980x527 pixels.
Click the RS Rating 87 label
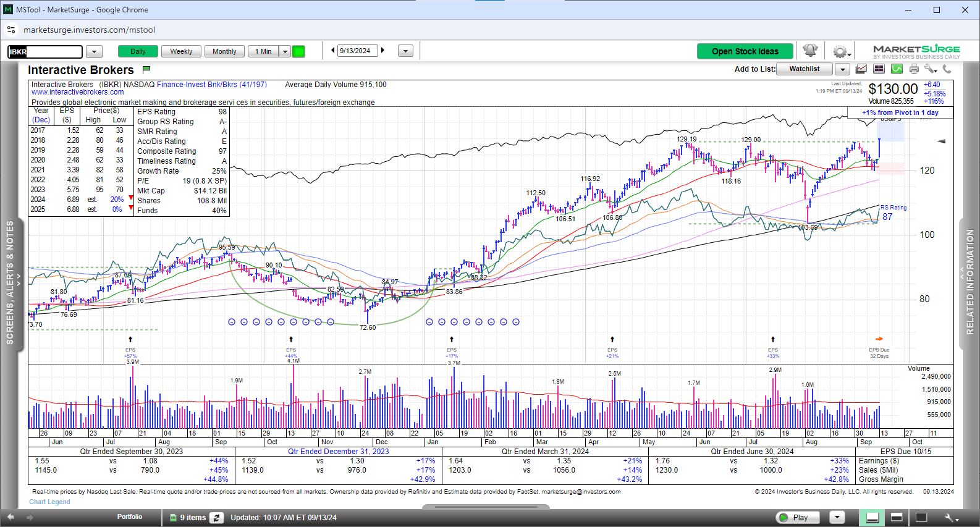(893, 213)
